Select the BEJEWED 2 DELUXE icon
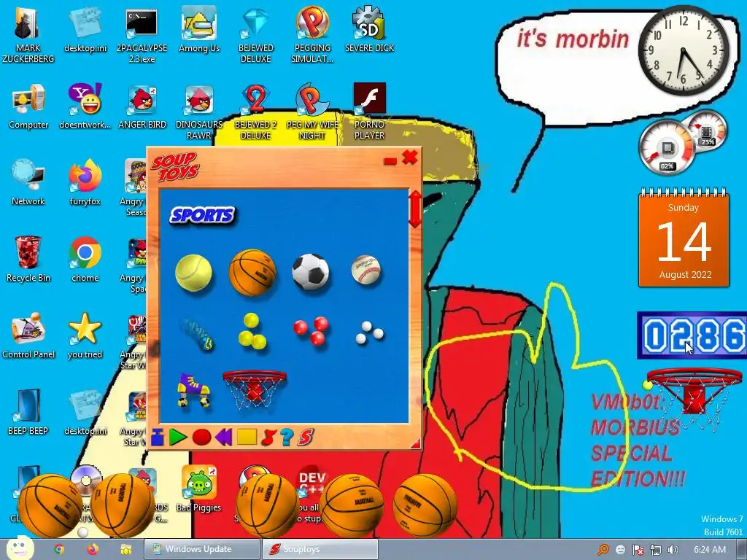 (x=255, y=112)
